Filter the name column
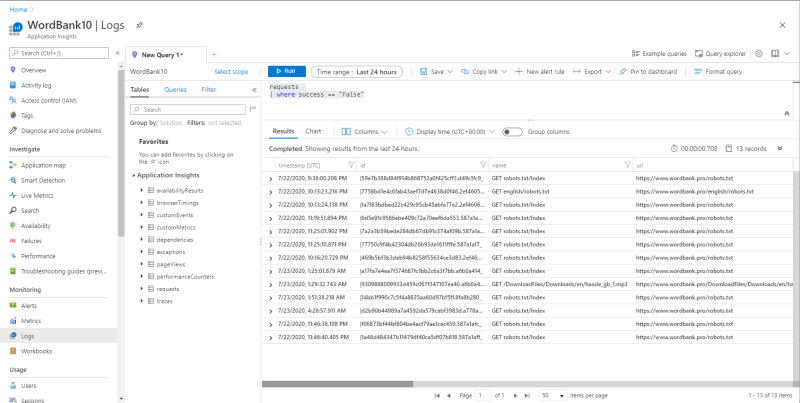This screenshot has width=800, height=403. click(x=628, y=165)
